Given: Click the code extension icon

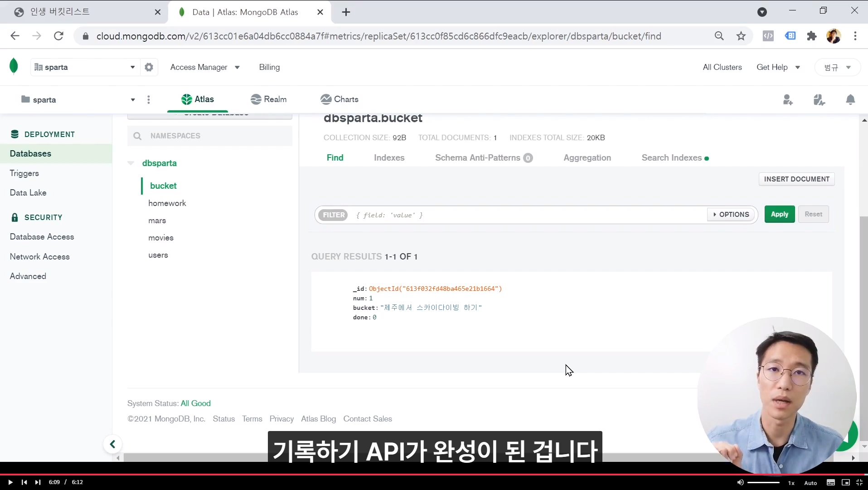Looking at the screenshot, I should (x=768, y=36).
